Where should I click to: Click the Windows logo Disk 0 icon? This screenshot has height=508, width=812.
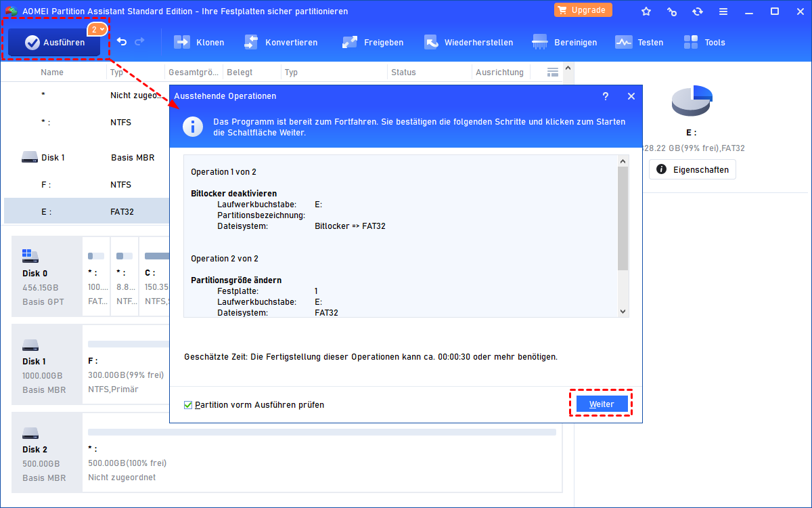pos(30,256)
